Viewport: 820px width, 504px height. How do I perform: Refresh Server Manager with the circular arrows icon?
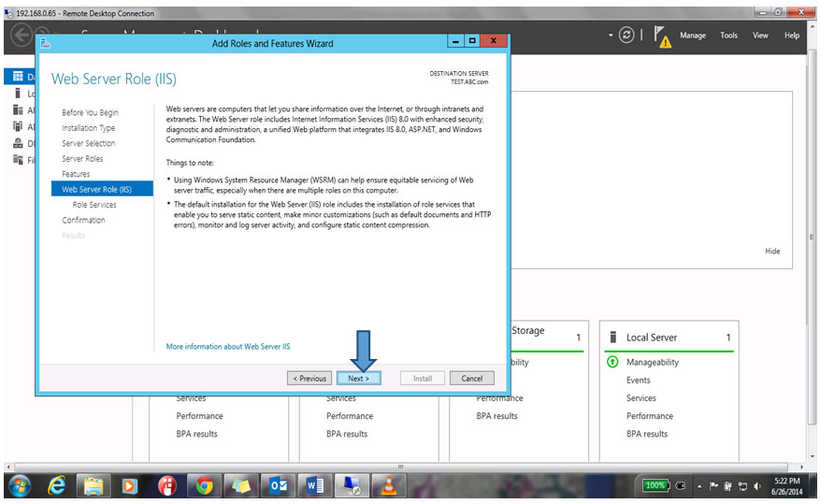[x=626, y=35]
